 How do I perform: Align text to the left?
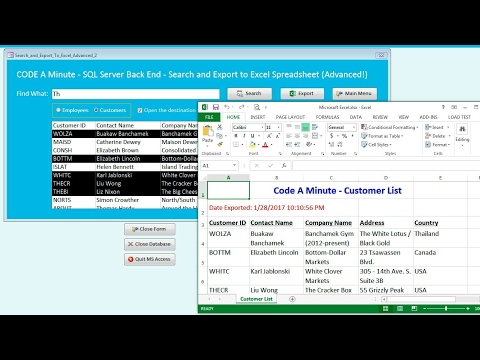point(289,136)
